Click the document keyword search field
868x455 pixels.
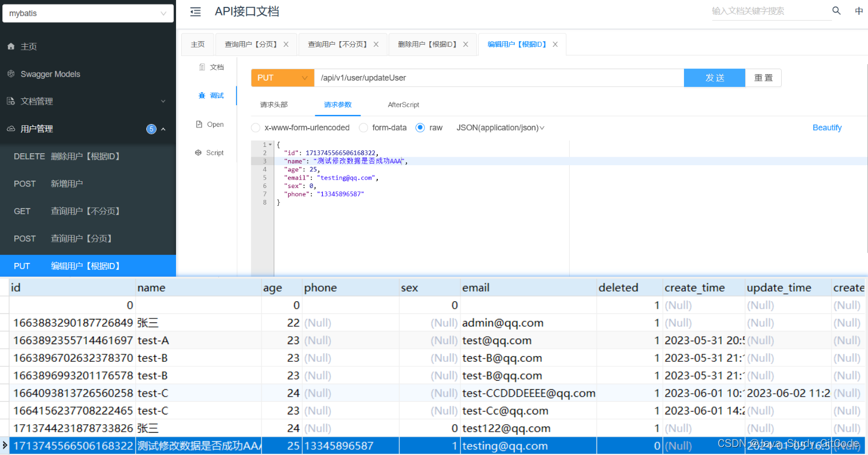[770, 11]
